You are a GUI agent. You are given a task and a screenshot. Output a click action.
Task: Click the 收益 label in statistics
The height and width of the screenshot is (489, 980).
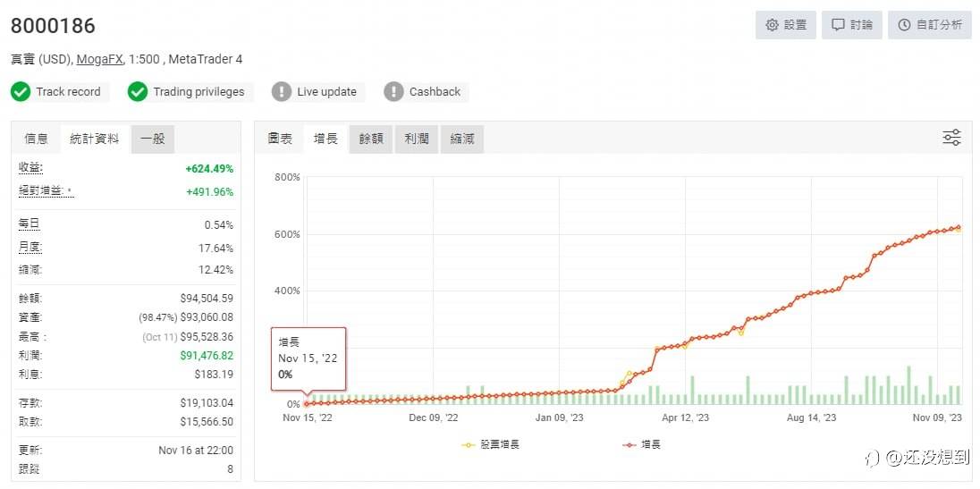tap(31, 167)
